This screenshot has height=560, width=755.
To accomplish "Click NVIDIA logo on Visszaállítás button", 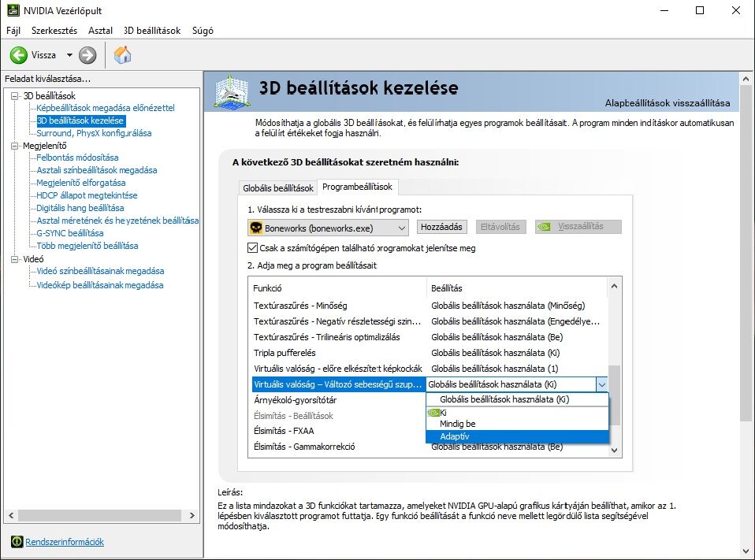I will click(x=544, y=227).
